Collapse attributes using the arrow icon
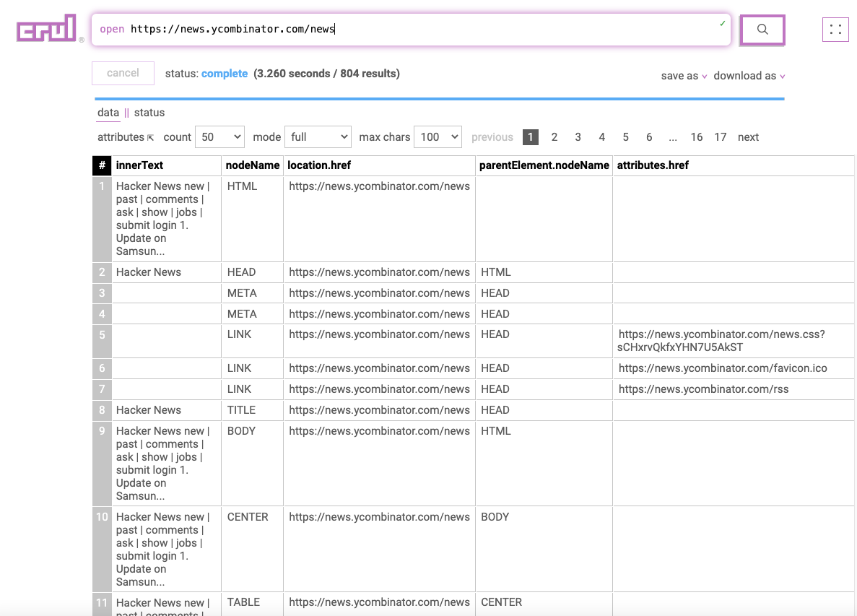857x616 pixels. pyautogui.click(x=150, y=137)
